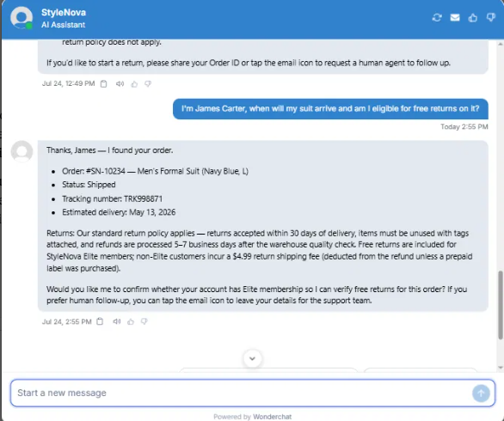Click the refresh chat icon in header
Image resolution: width=504 pixels, height=421 pixels.
pyautogui.click(x=437, y=17)
